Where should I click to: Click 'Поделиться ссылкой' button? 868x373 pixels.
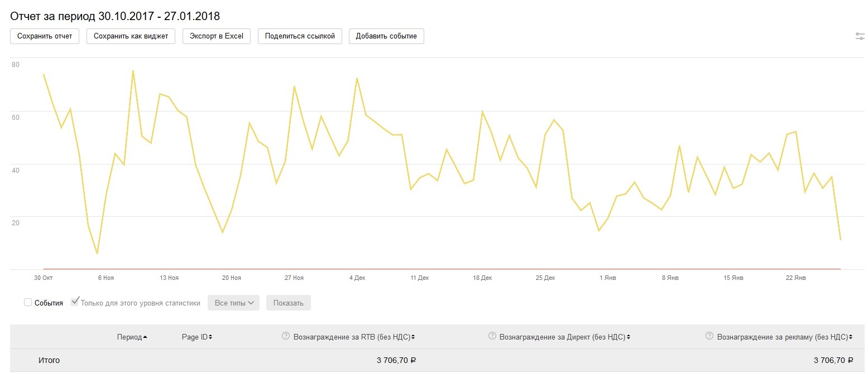click(300, 36)
